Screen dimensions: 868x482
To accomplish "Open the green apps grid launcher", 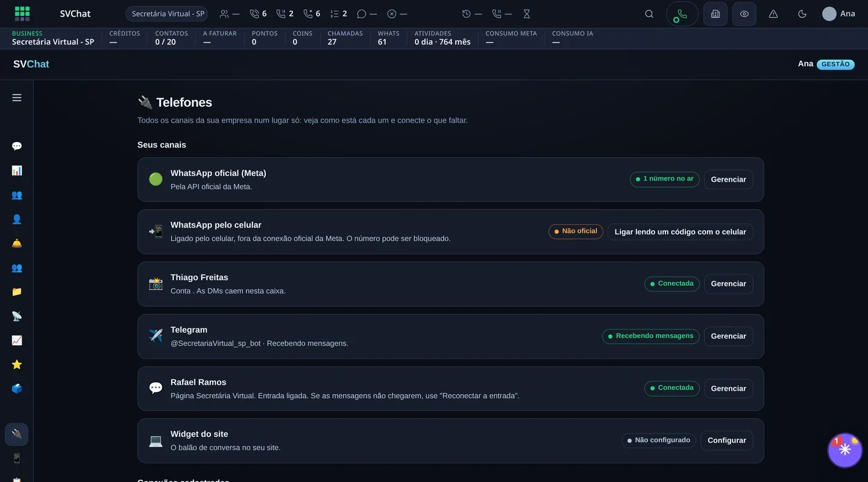I will (22, 13).
